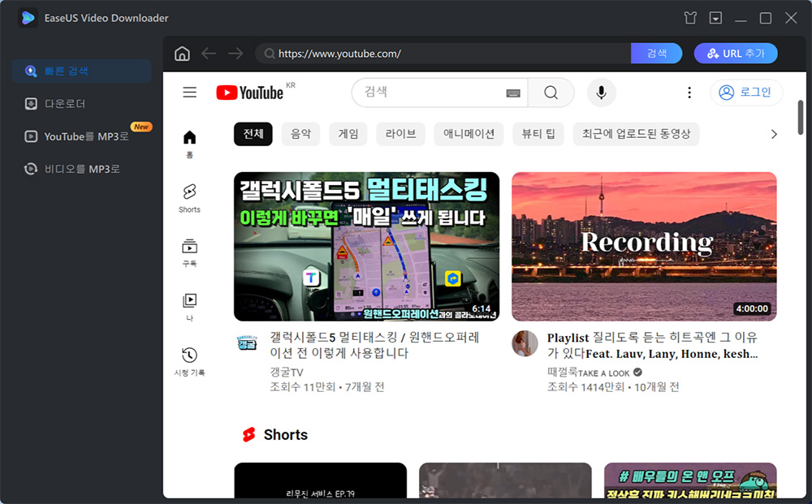Click the 로그인 sign-in button
This screenshot has height=504, width=812.
(x=745, y=92)
